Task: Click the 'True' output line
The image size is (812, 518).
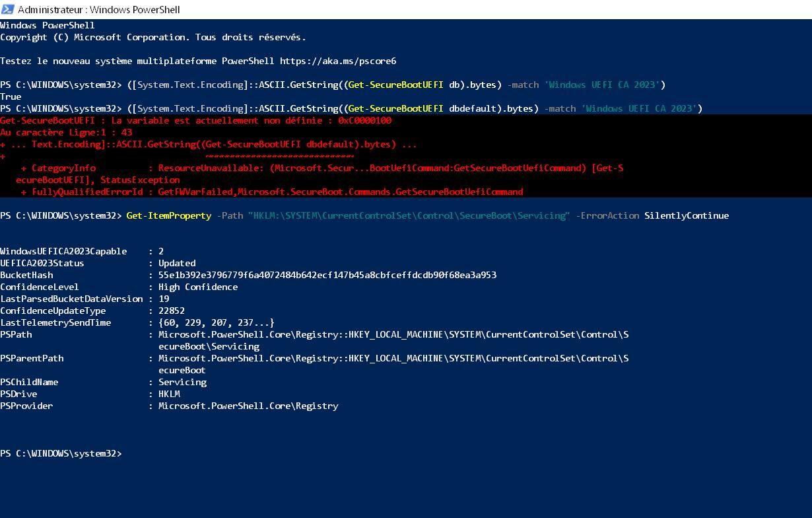Action: coord(11,96)
